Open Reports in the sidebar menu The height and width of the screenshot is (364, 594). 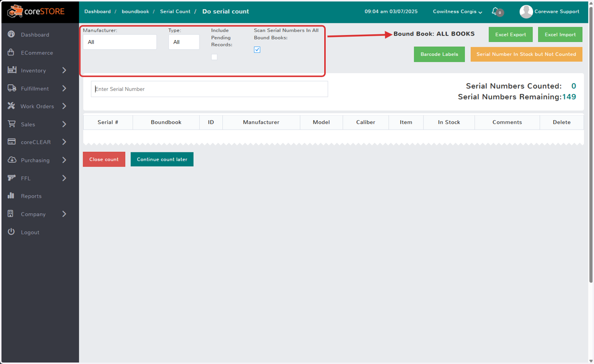(31, 196)
